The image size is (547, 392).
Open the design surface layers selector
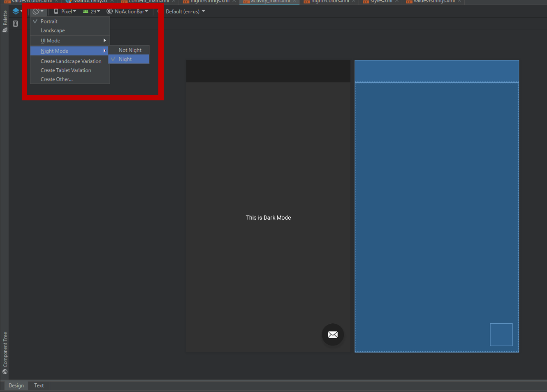pos(17,11)
